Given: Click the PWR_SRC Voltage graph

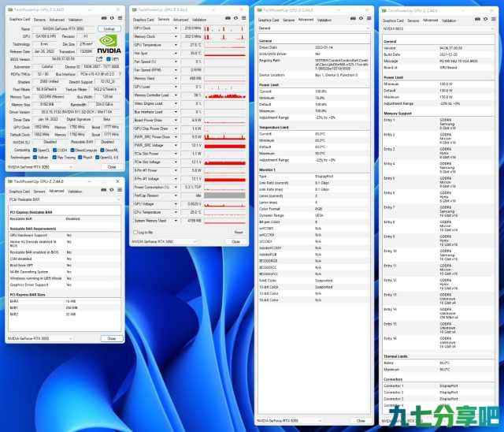Looking at the screenshot, I should click(224, 145).
